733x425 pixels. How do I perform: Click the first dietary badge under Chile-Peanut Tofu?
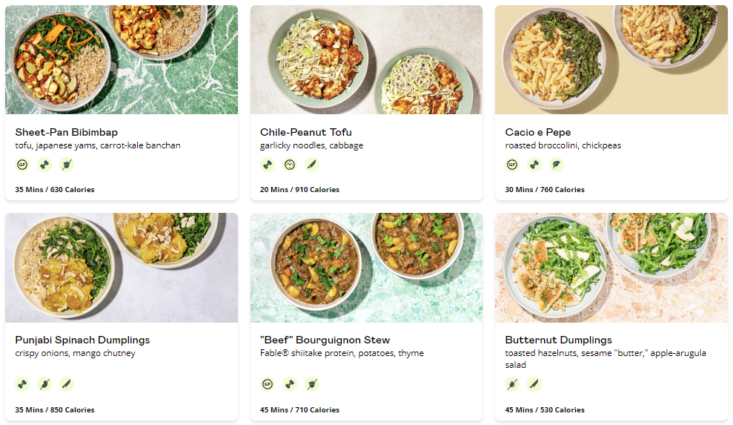[x=267, y=165]
